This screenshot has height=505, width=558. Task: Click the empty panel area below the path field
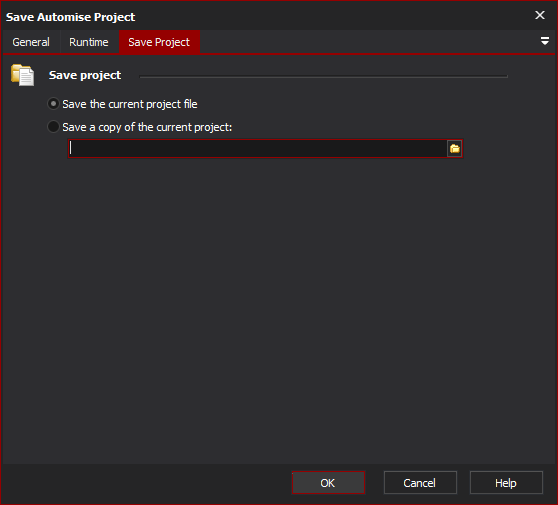click(279, 310)
